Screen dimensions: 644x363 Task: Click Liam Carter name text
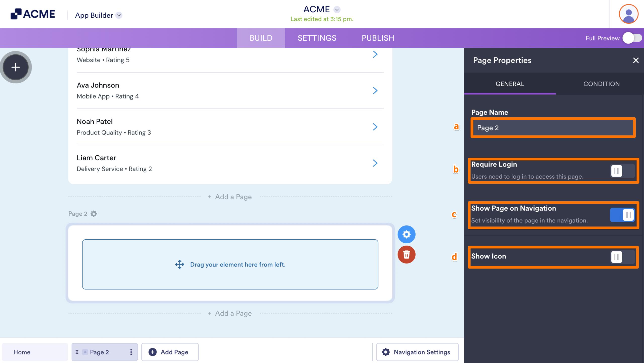(x=96, y=158)
